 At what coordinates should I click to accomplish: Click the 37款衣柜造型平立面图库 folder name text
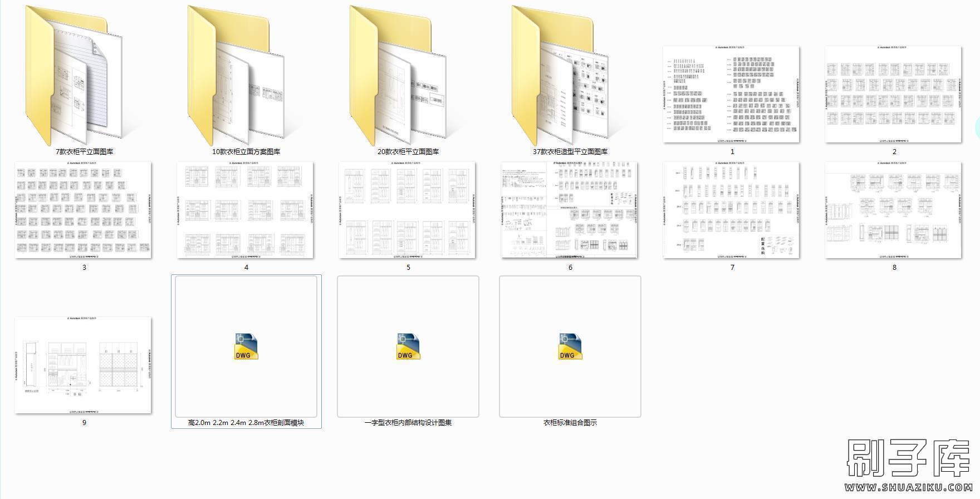pyautogui.click(x=570, y=152)
